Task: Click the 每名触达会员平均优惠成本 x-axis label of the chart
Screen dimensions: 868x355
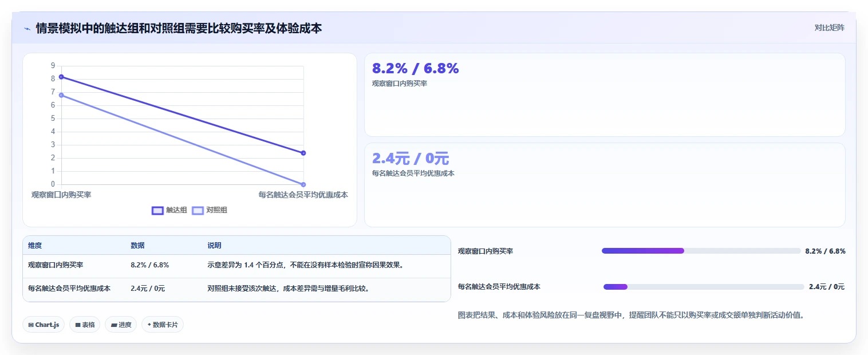Action: click(x=303, y=195)
